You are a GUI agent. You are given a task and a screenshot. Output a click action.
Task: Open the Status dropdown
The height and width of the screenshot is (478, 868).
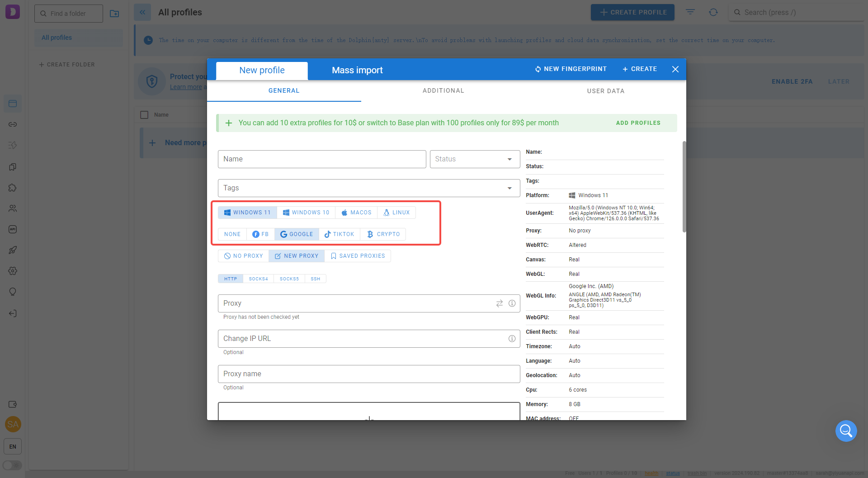coord(475,159)
